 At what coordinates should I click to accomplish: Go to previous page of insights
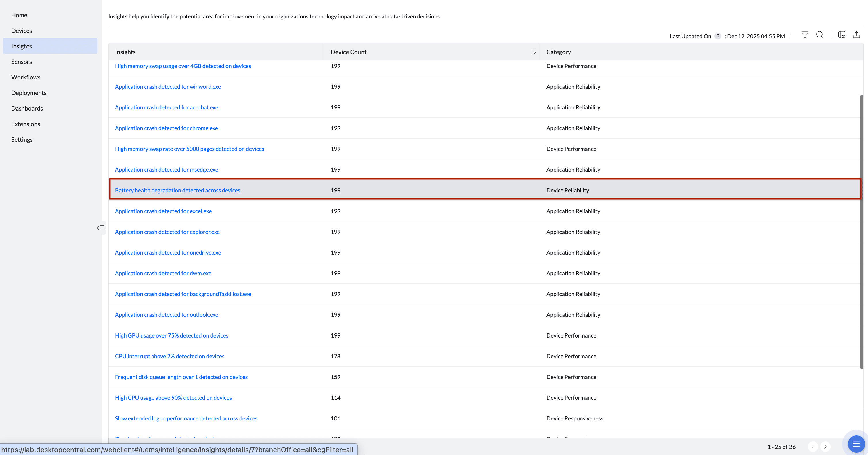point(813,447)
